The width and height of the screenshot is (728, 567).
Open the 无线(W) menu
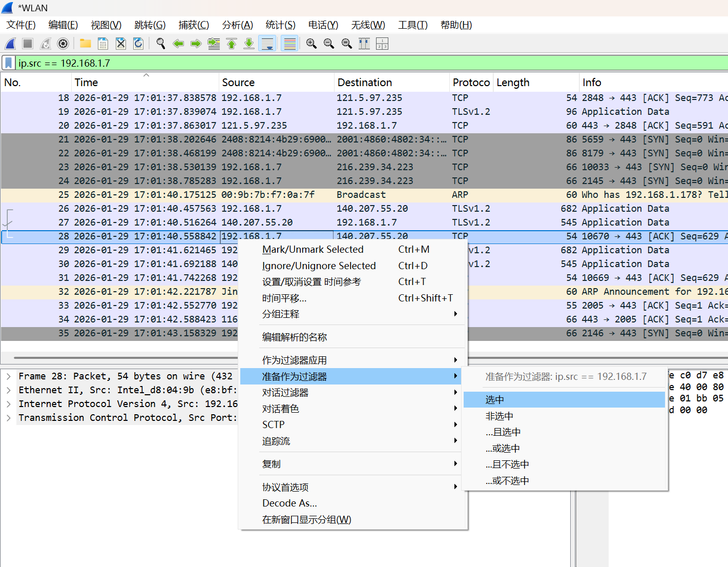coord(368,25)
